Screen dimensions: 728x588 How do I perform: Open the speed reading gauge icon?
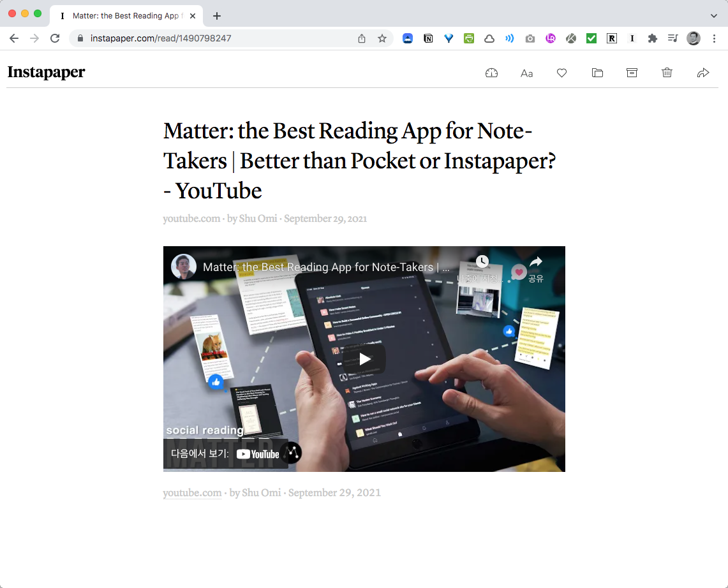[x=491, y=73]
